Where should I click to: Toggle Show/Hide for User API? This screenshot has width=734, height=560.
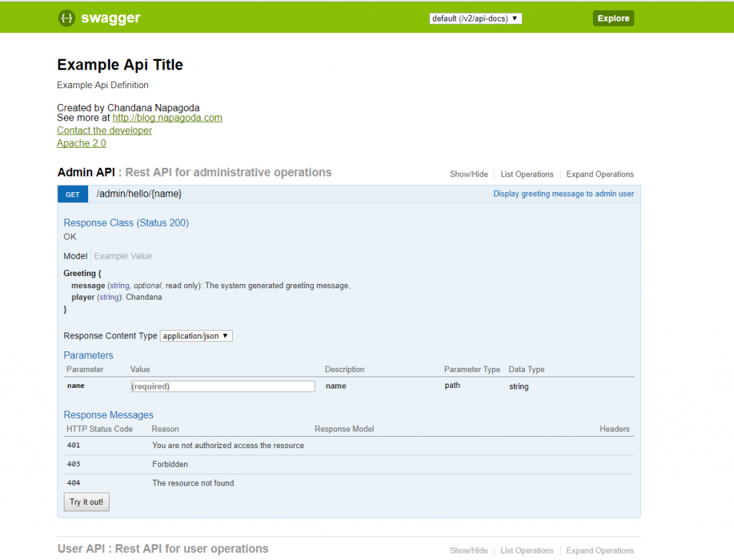pyautogui.click(x=469, y=551)
